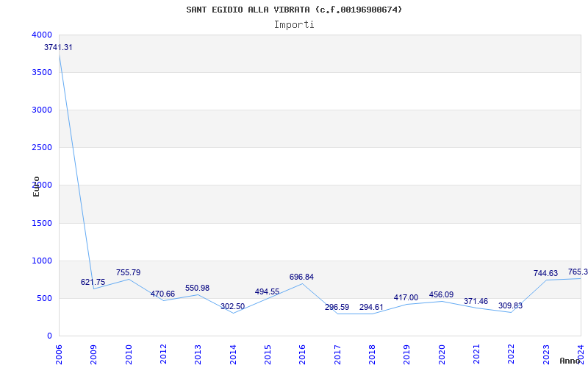The image size is (588, 368).
Task: Click the 2012 year axis label
Action: point(163,355)
